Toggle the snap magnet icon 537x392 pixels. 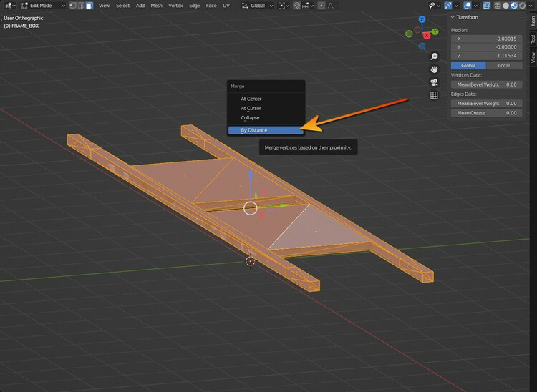point(296,6)
